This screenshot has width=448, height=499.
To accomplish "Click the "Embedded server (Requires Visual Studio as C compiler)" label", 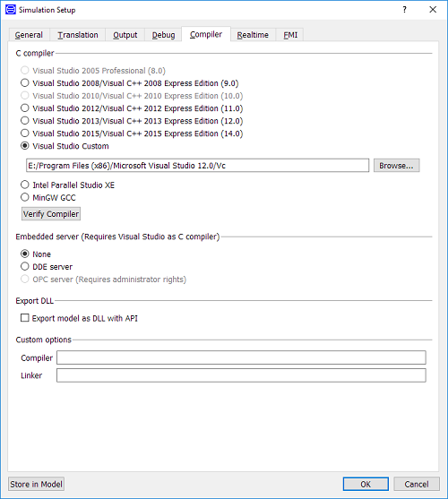I will [117, 237].
